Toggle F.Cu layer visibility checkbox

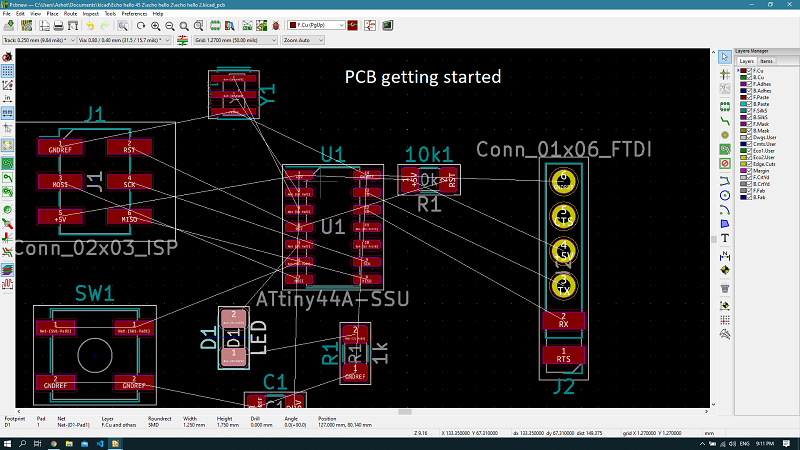click(x=750, y=71)
